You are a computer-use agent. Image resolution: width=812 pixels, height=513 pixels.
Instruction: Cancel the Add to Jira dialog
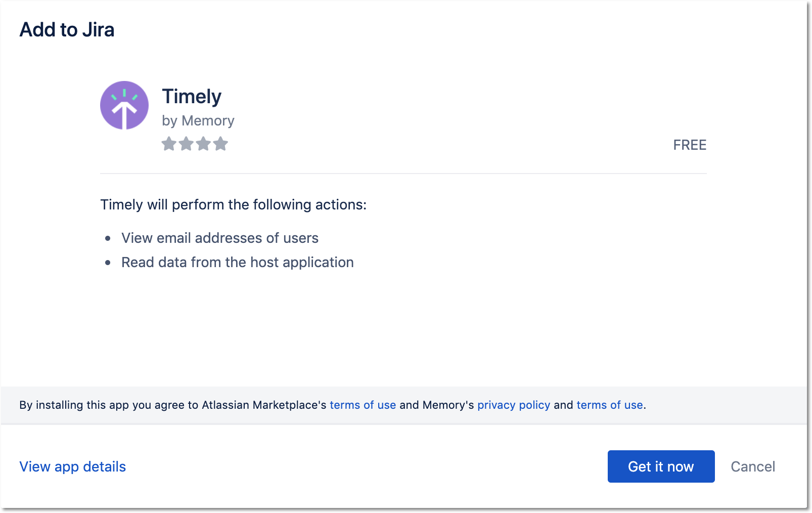(753, 466)
